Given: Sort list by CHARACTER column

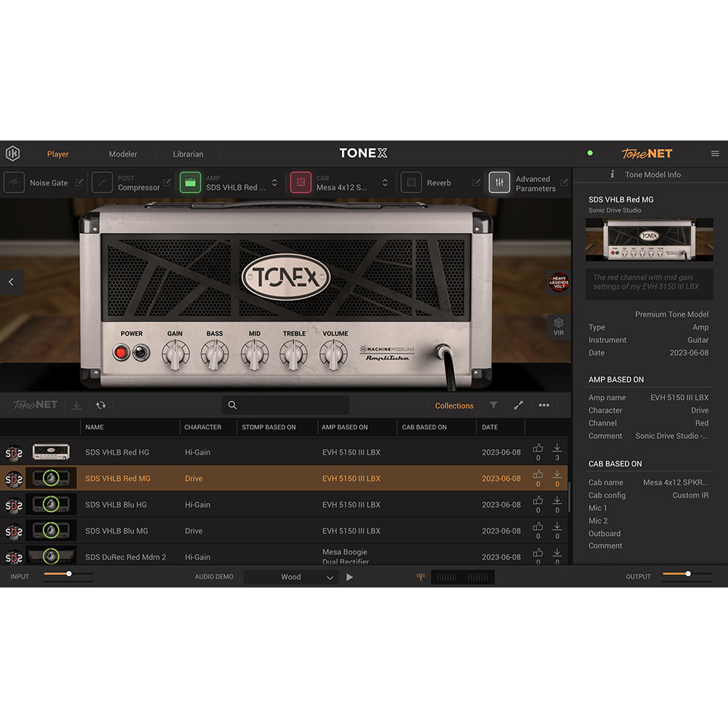Looking at the screenshot, I should [x=203, y=427].
